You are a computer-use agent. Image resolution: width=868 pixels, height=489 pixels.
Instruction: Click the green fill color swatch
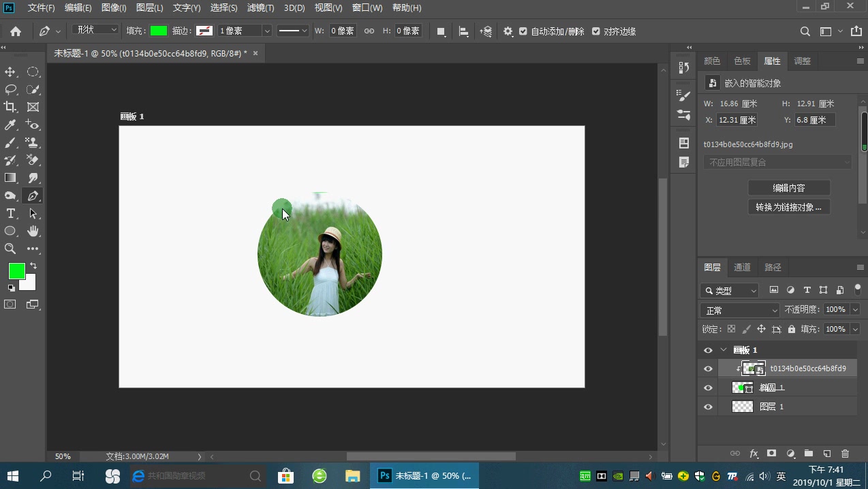point(159,31)
